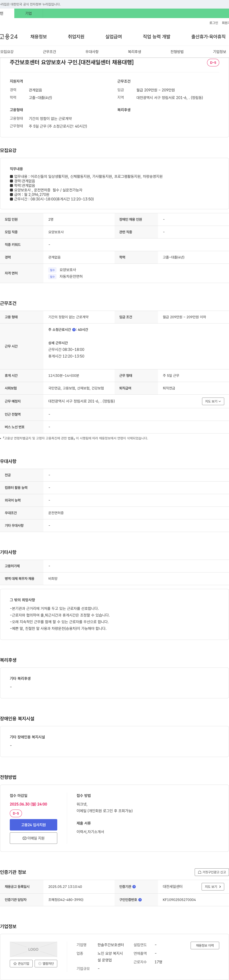229x980 pixels.
Task: Click the required 요양보호사 license entry
Action: (x=68, y=270)
